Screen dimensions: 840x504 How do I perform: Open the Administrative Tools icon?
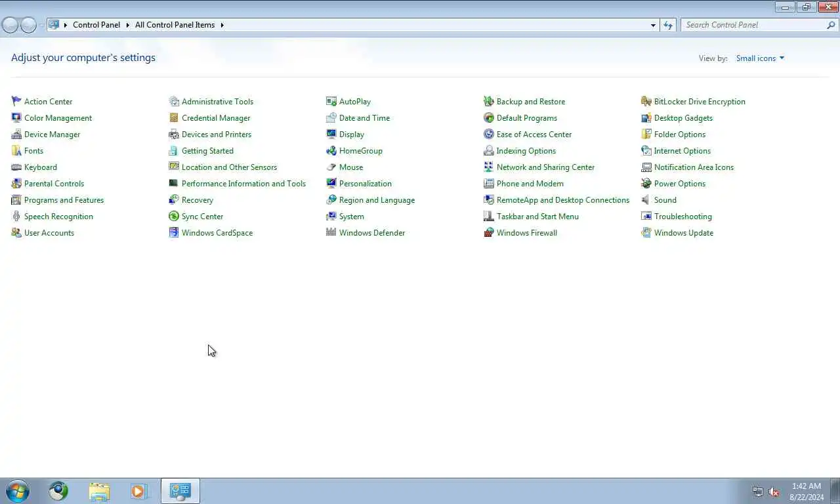click(174, 101)
